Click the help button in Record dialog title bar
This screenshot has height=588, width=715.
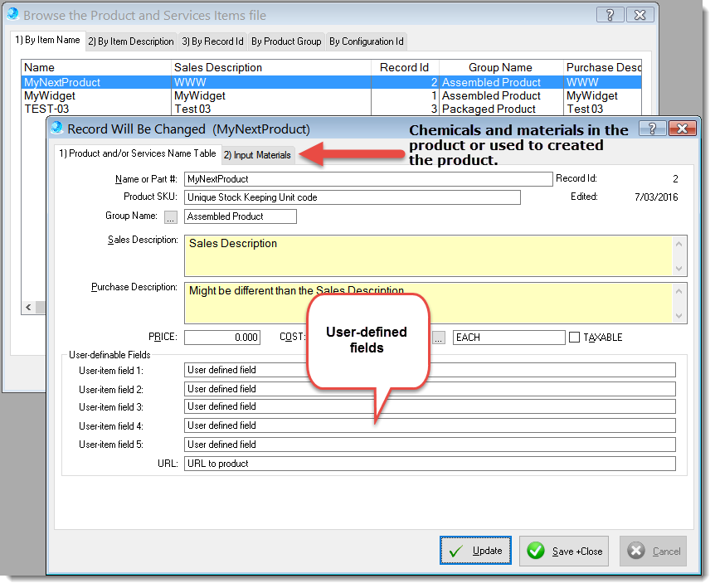(x=651, y=129)
